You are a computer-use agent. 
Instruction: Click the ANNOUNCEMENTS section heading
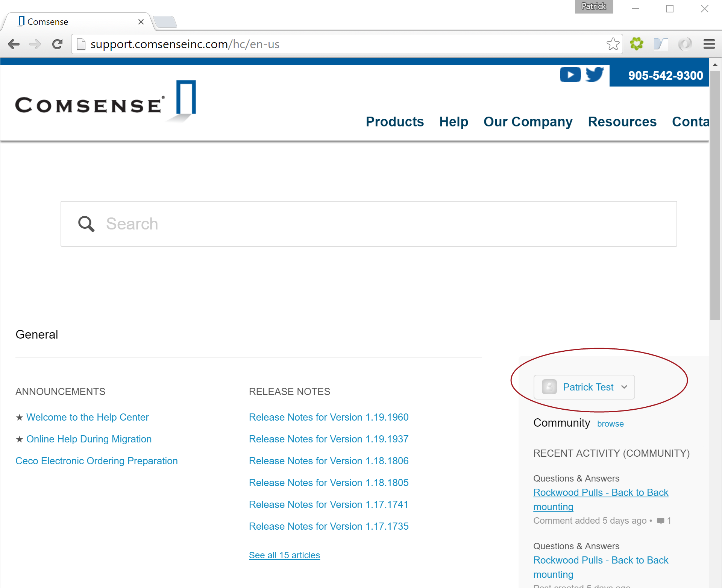tap(60, 392)
